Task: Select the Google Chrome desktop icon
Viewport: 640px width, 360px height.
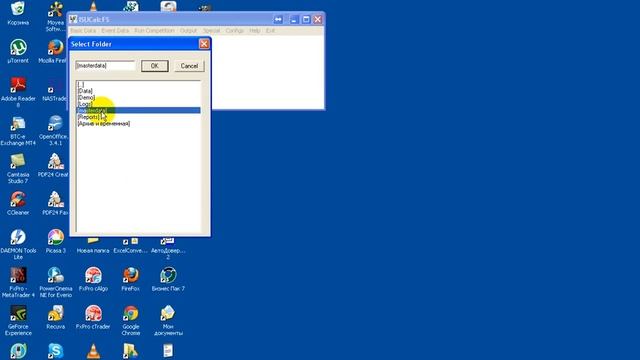Action: coord(131,320)
